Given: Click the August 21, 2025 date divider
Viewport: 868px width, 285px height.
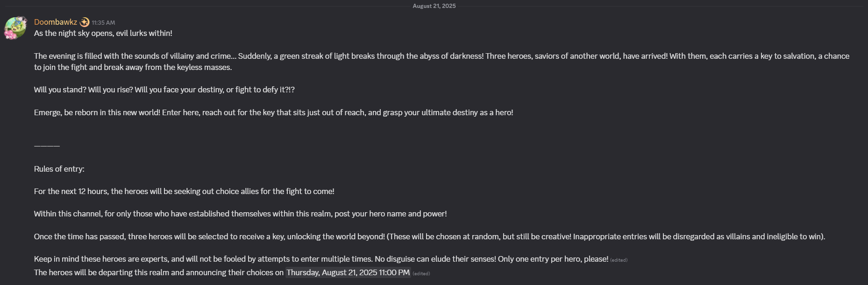Looking at the screenshot, I should [x=434, y=6].
